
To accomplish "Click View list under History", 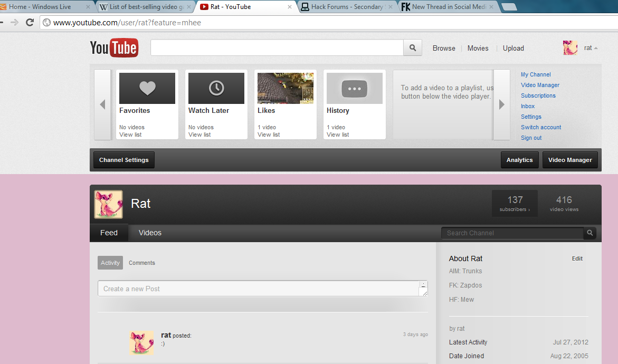I will click(338, 135).
